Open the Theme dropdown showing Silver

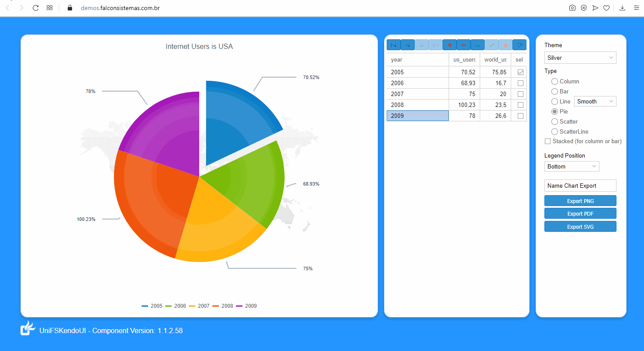tap(580, 58)
